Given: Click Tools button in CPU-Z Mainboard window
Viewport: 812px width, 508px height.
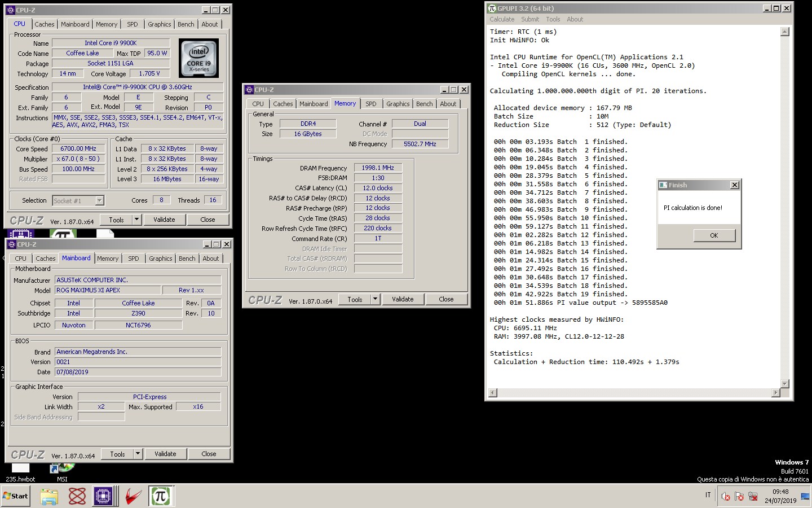Looking at the screenshot, I should (x=117, y=454).
